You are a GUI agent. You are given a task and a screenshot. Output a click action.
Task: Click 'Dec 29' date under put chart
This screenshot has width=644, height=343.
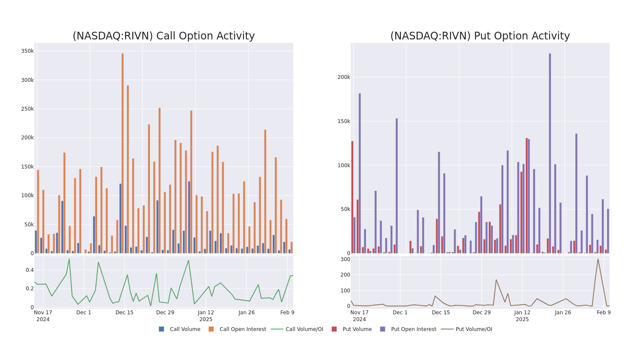click(x=482, y=313)
